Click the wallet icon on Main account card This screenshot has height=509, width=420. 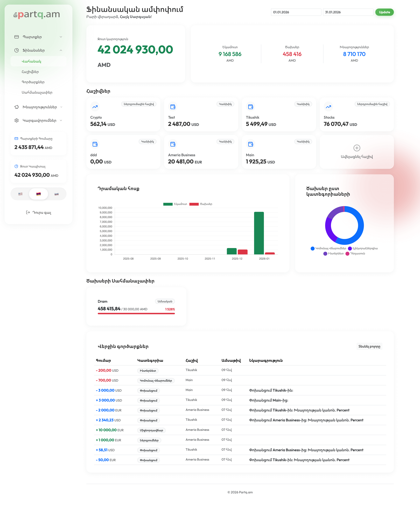(x=251, y=144)
